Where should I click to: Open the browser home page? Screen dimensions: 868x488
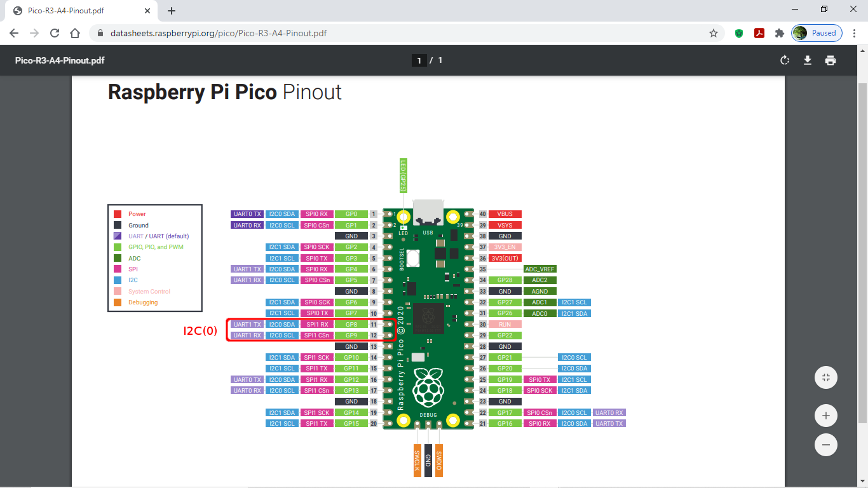[x=75, y=33]
